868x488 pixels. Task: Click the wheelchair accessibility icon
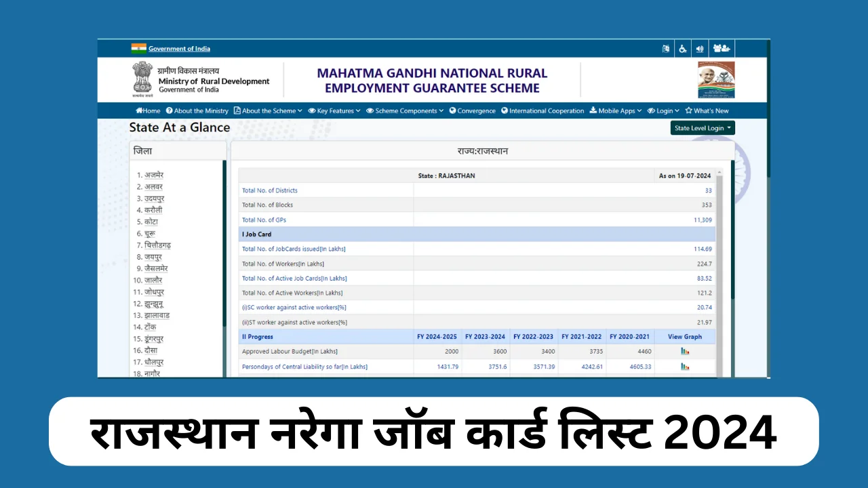coord(683,49)
